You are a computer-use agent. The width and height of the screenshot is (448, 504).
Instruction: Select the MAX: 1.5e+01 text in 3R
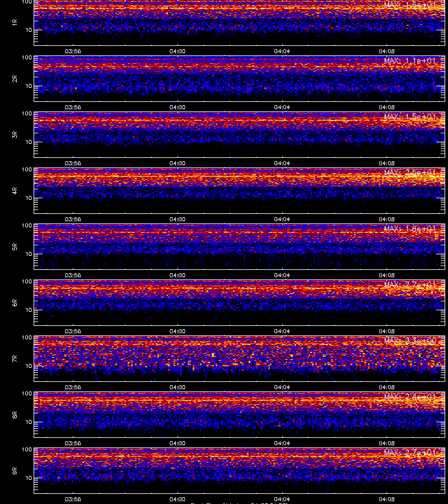(x=410, y=116)
